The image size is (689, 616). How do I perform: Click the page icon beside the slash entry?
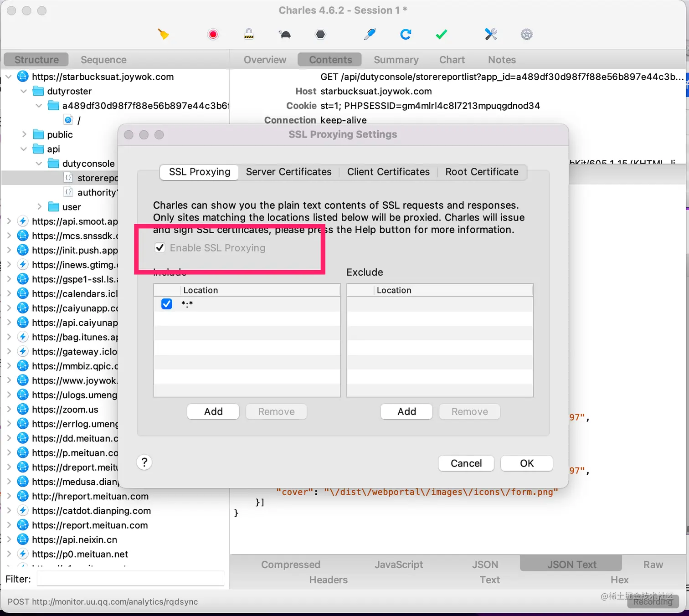(68, 120)
